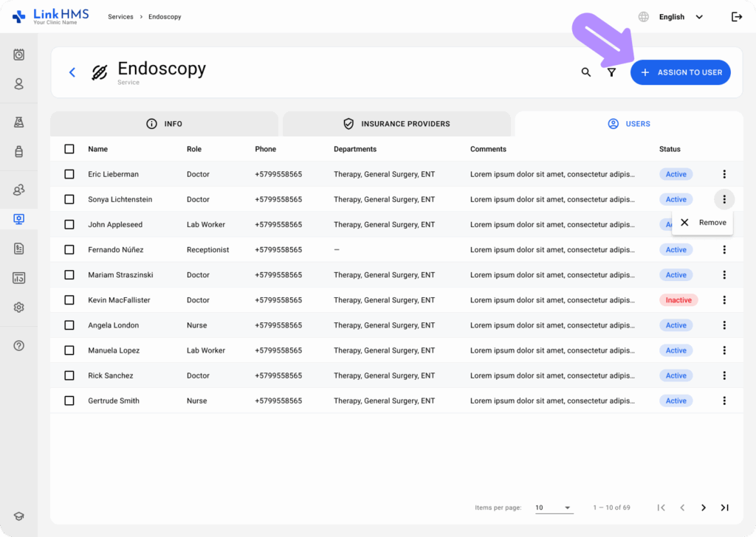The height and width of the screenshot is (537, 756).
Task: Open the three-dot menu for Kevin MacFallister
Action: [724, 299]
